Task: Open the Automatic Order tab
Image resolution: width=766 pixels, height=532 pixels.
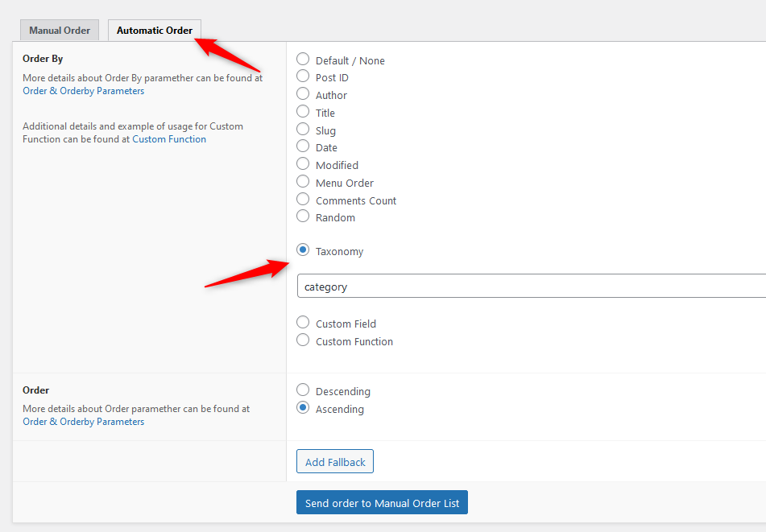Action: click(155, 31)
